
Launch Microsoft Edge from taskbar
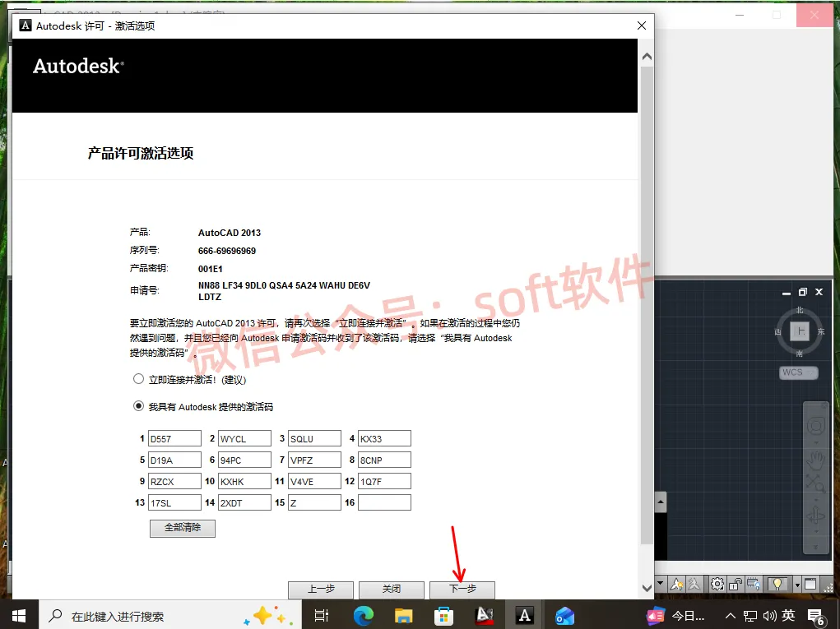[363, 616]
